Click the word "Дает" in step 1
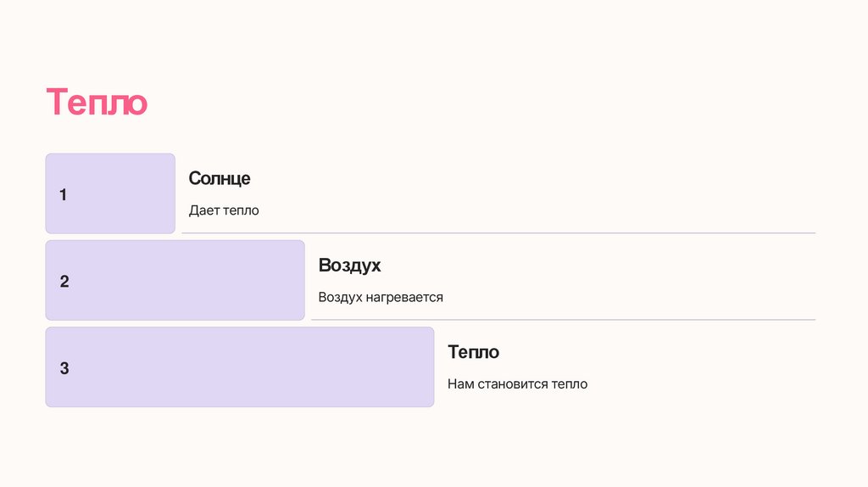868x487 pixels. point(203,210)
